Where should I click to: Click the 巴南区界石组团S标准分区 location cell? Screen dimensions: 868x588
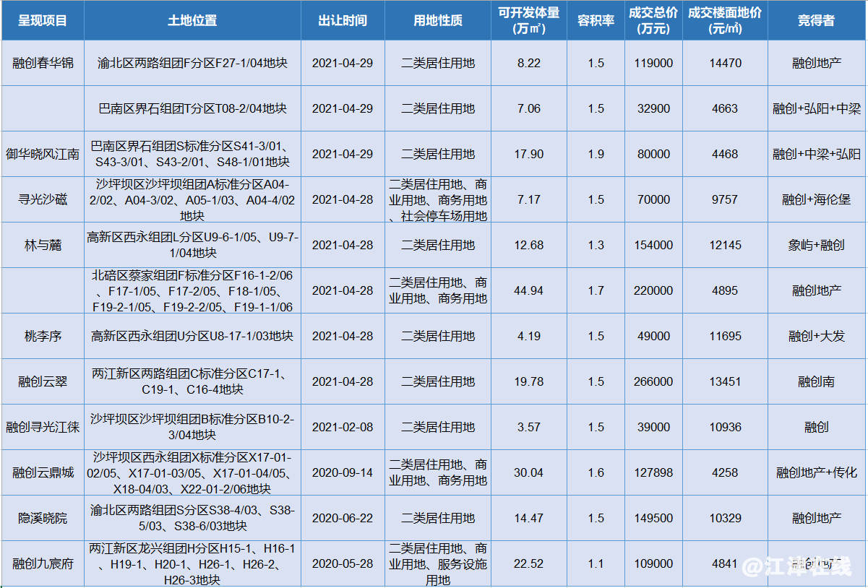(x=192, y=154)
